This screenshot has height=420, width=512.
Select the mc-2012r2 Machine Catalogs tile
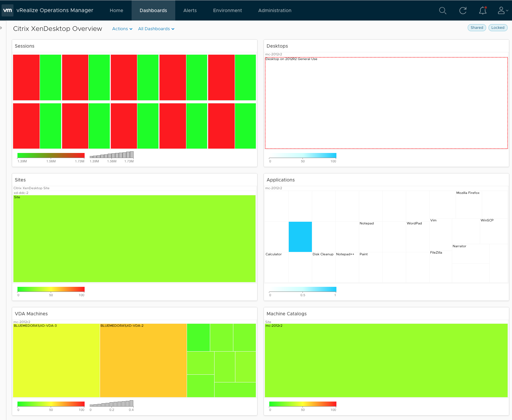click(x=386, y=360)
